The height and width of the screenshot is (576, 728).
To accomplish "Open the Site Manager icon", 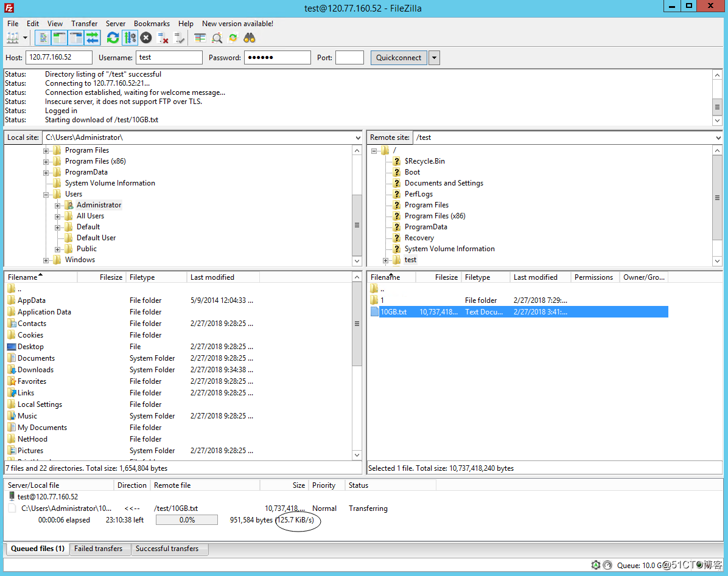I will tap(13, 38).
